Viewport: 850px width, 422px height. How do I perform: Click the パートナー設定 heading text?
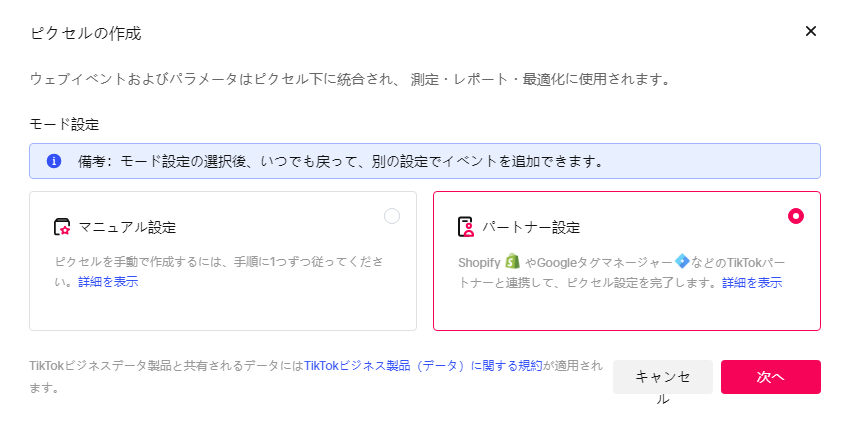point(531,227)
